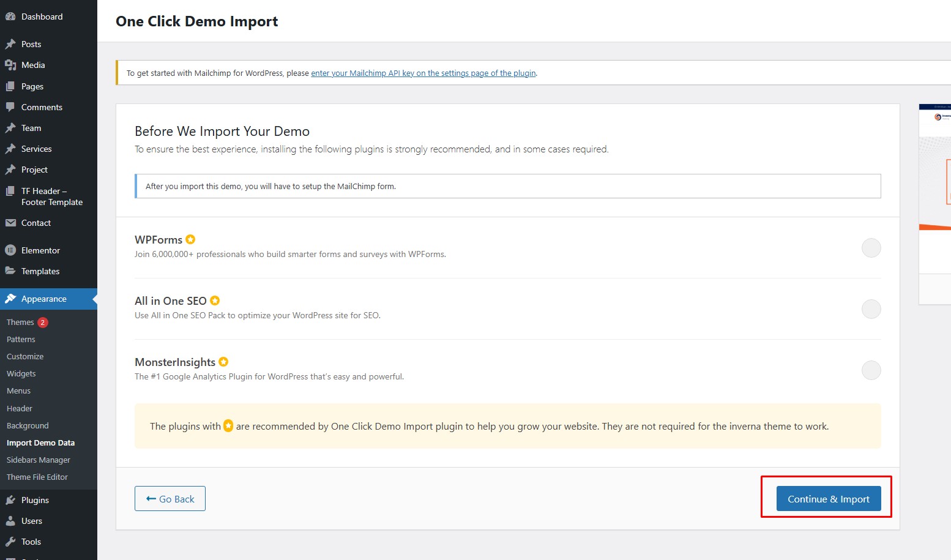
Task: Click the Go Back button
Action: [170, 499]
